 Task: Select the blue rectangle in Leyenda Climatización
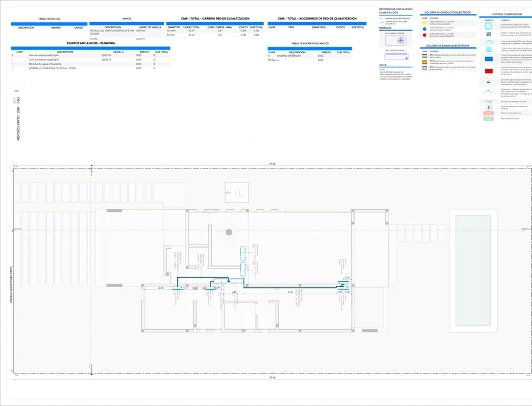[489, 59]
